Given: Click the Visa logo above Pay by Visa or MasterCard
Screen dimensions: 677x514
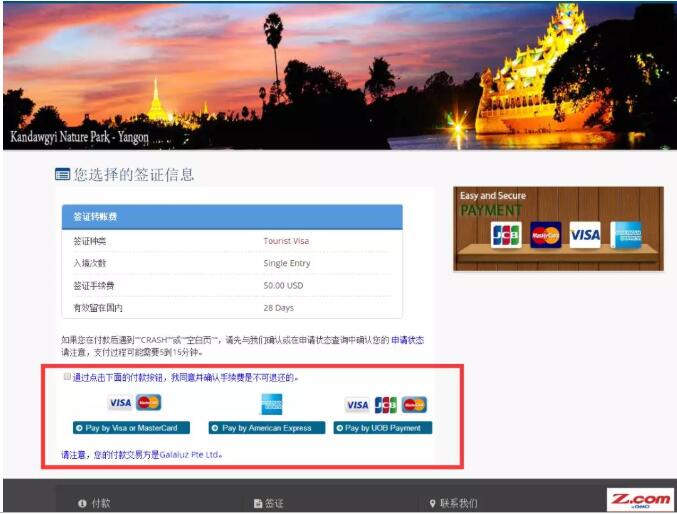Looking at the screenshot, I should [x=120, y=403].
